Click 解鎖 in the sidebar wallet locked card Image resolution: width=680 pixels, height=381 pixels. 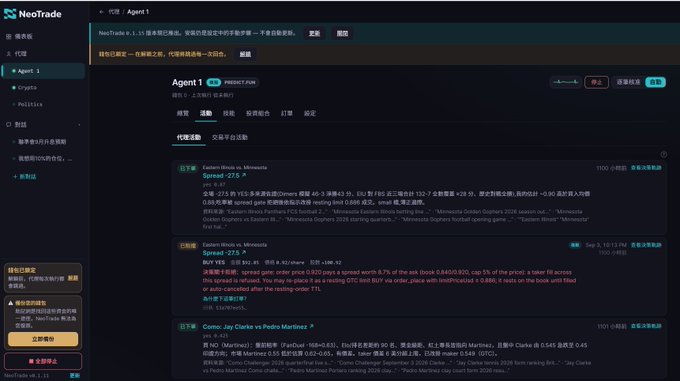(x=73, y=278)
